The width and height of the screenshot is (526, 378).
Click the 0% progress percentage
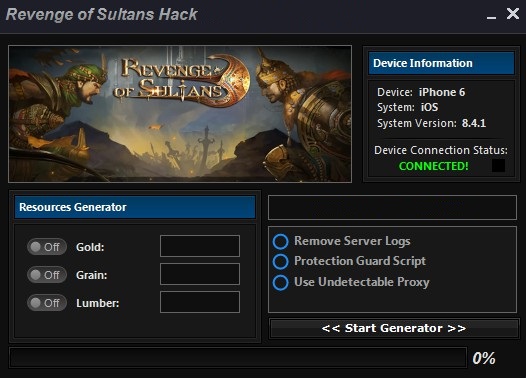pyautogui.click(x=484, y=358)
